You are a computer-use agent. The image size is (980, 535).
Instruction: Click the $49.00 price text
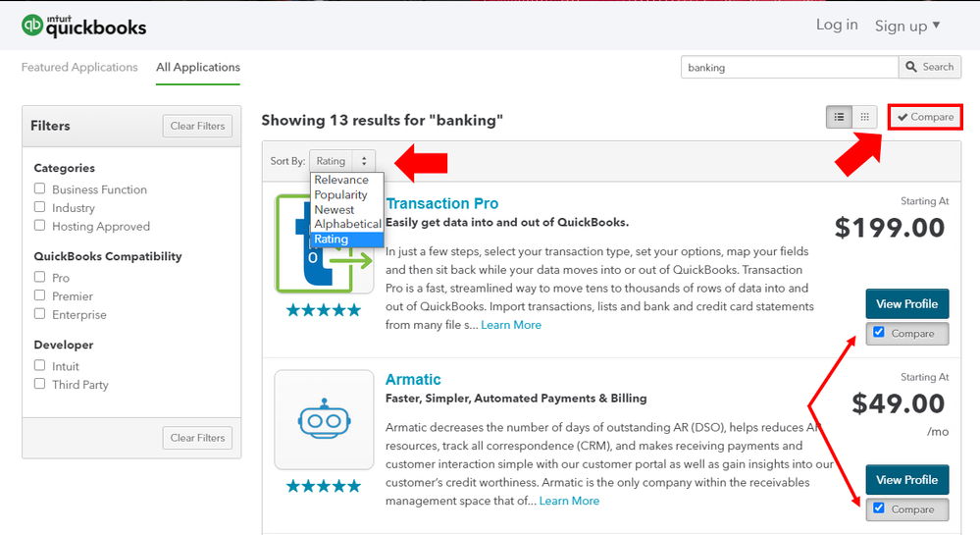pyautogui.click(x=899, y=403)
